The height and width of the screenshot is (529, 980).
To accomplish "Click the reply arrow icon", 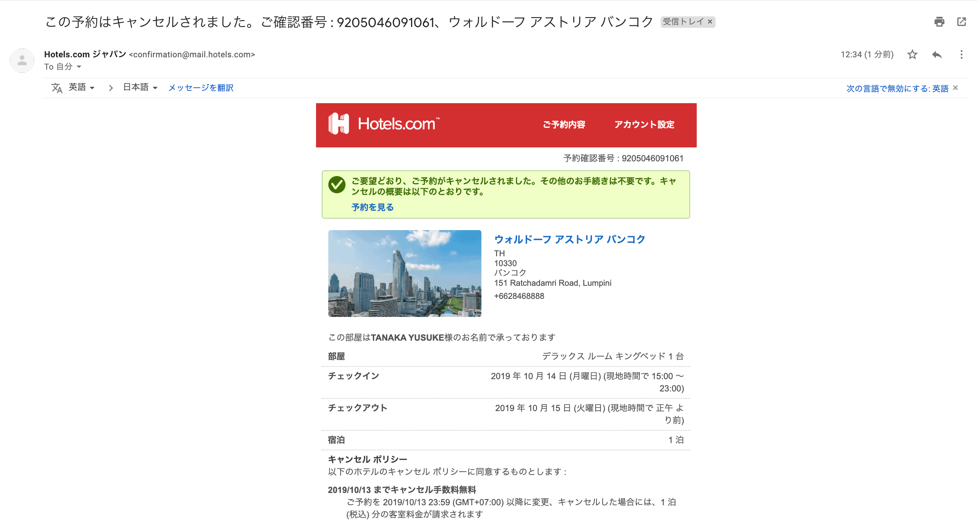I will (937, 54).
